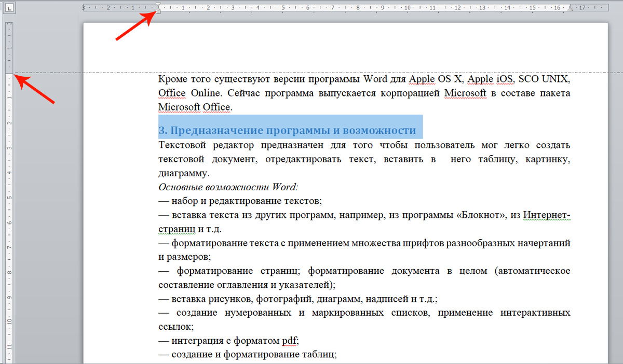Click the green-underlined word "Интернет-"
This screenshot has height=364, width=623.
pyautogui.click(x=547, y=215)
